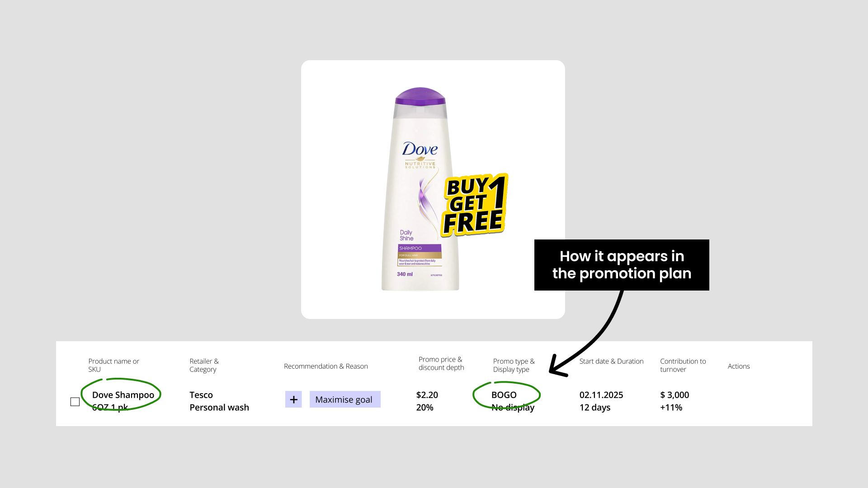Click the Promo price & discount depth header
Image resolution: width=868 pixels, height=488 pixels.
(441, 363)
